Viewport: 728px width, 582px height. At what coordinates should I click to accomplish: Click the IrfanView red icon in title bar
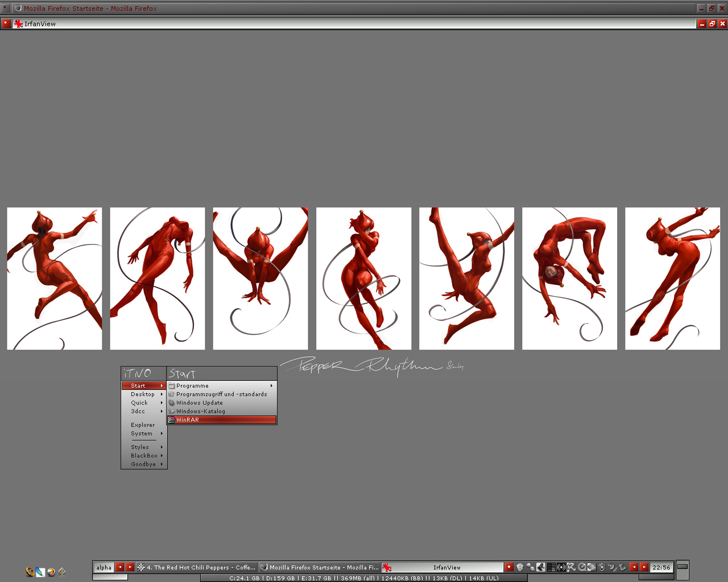pyautogui.click(x=18, y=24)
